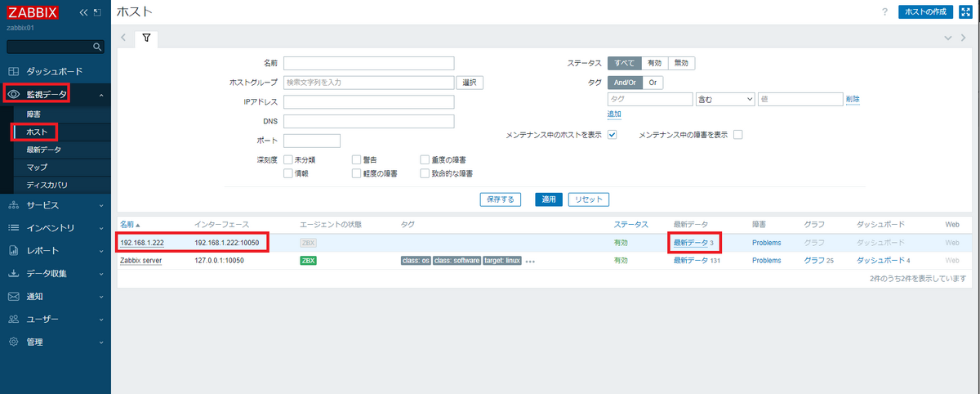Click the レポート chart icon
The height and width of the screenshot is (394, 980).
click(14, 250)
